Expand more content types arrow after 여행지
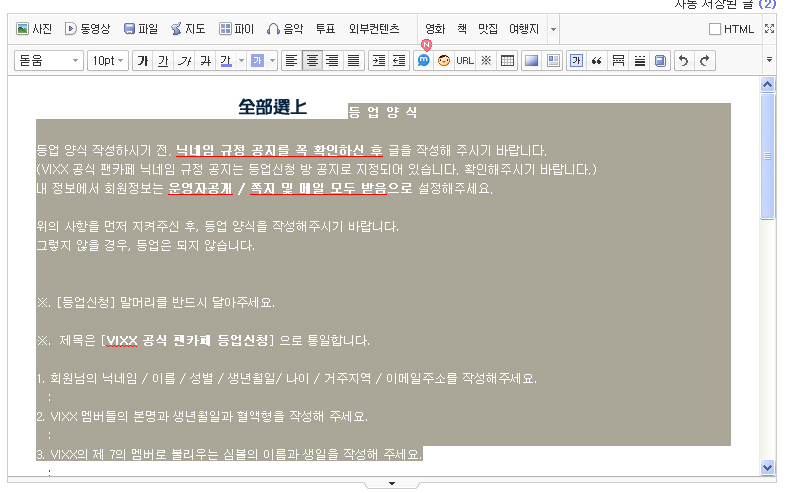 [553, 29]
